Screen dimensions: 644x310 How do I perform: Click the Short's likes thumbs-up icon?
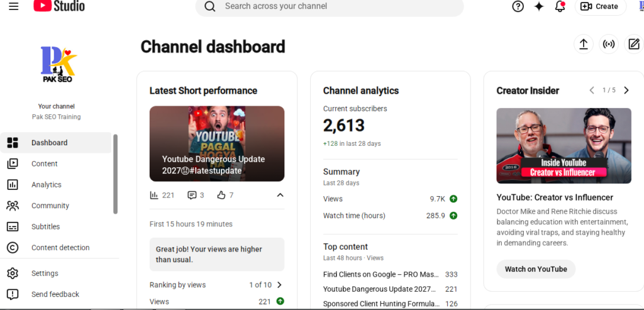click(221, 195)
